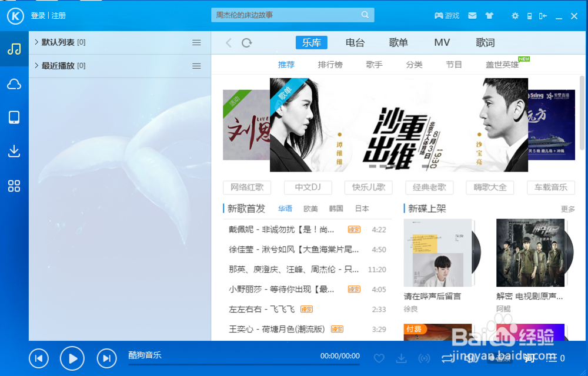The height and width of the screenshot is (376, 588).
Task: Open the cloud music sidebar icon
Action: (x=14, y=84)
